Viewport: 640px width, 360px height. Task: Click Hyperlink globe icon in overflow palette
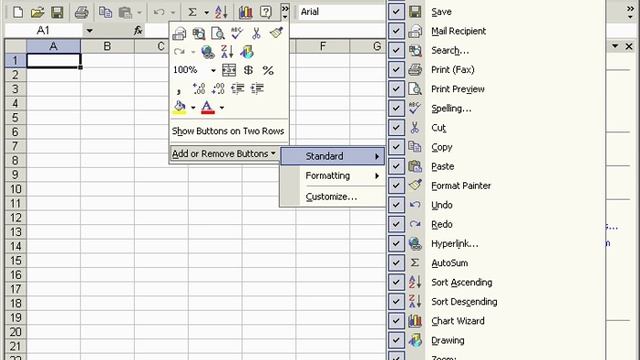[208, 52]
